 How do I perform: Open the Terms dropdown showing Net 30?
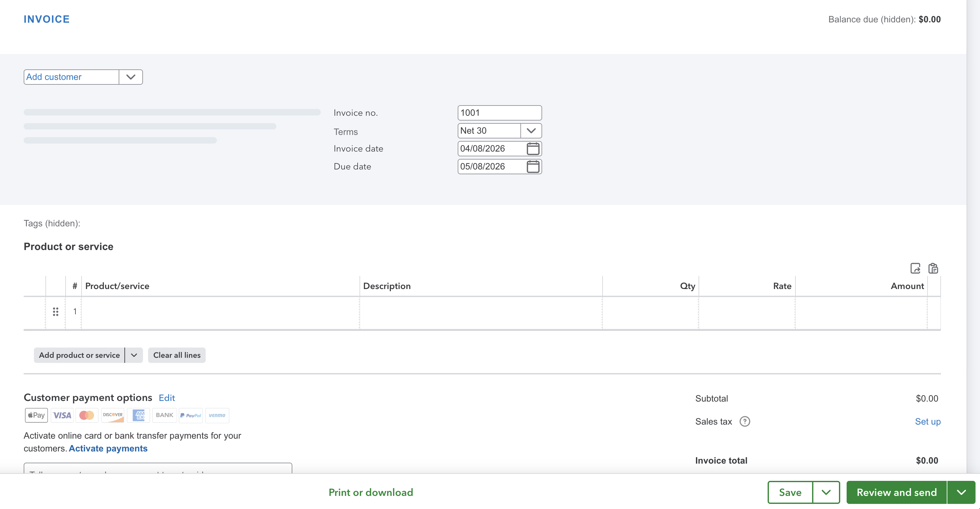[531, 130]
